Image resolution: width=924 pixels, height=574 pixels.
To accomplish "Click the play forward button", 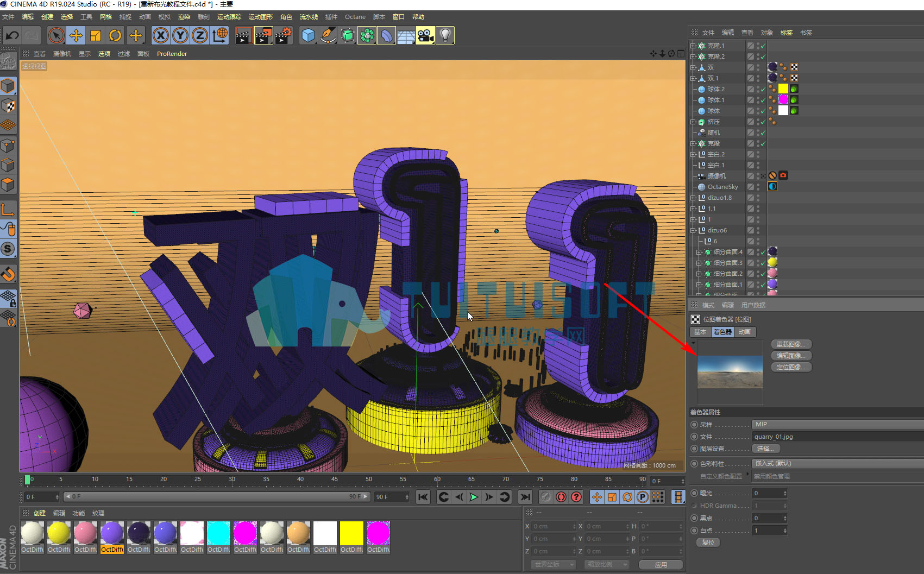I will (474, 497).
